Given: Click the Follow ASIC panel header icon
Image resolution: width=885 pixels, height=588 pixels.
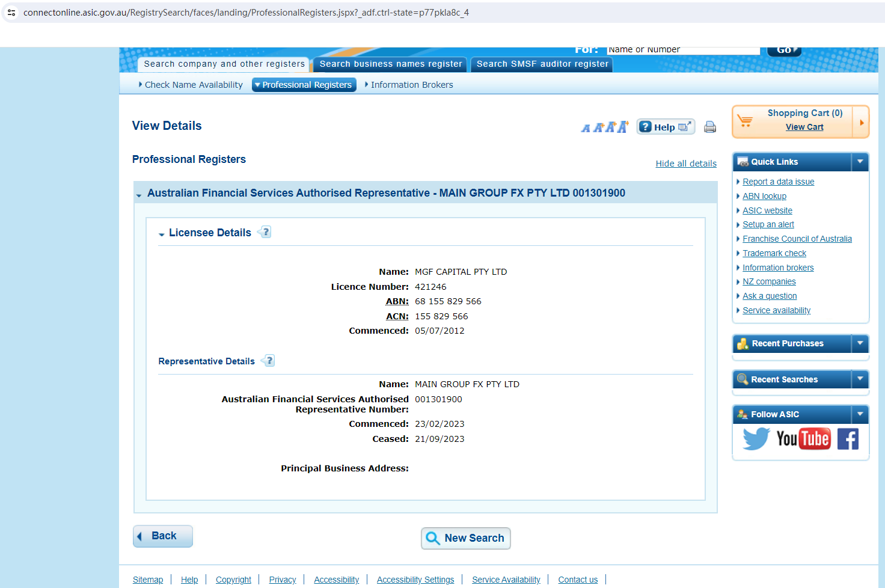Looking at the screenshot, I should [743, 414].
